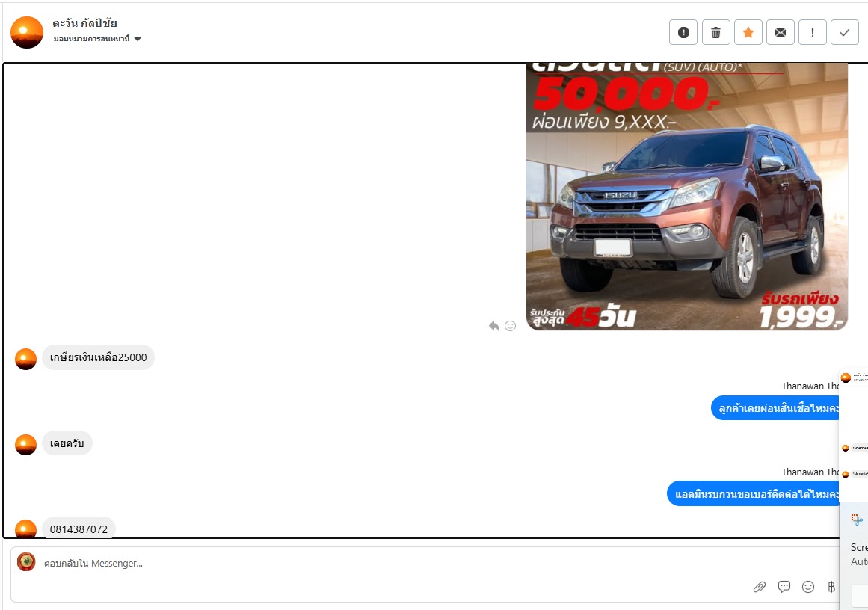Mark conversation unread with the envelope icon
Viewport: 868px width, 610px height.
point(780,32)
